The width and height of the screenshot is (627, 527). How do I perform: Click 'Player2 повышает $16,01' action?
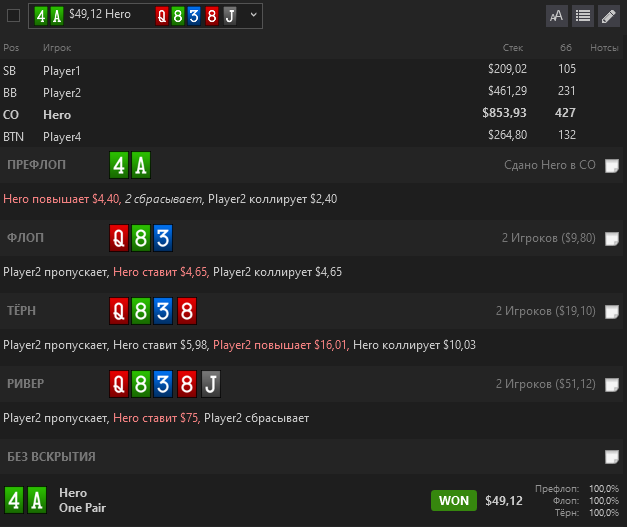pos(280,345)
